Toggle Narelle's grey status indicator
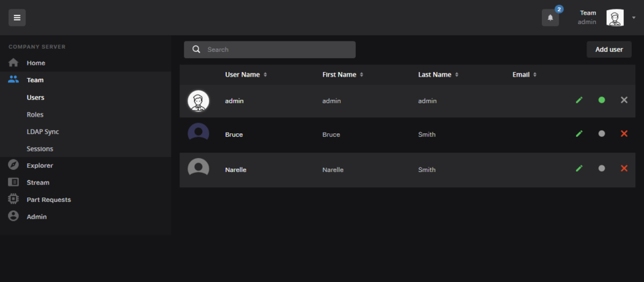 coord(602,169)
